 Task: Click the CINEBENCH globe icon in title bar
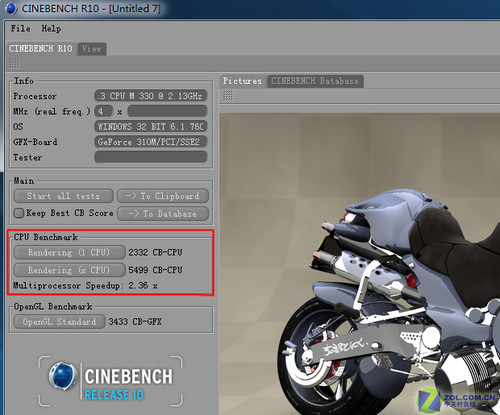(11, 9)
